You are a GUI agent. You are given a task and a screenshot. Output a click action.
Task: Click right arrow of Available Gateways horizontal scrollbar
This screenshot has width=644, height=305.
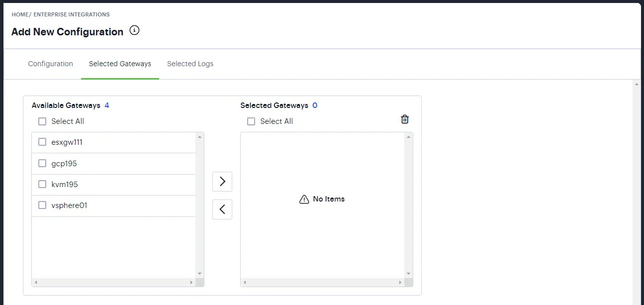[x=191, y=283]
